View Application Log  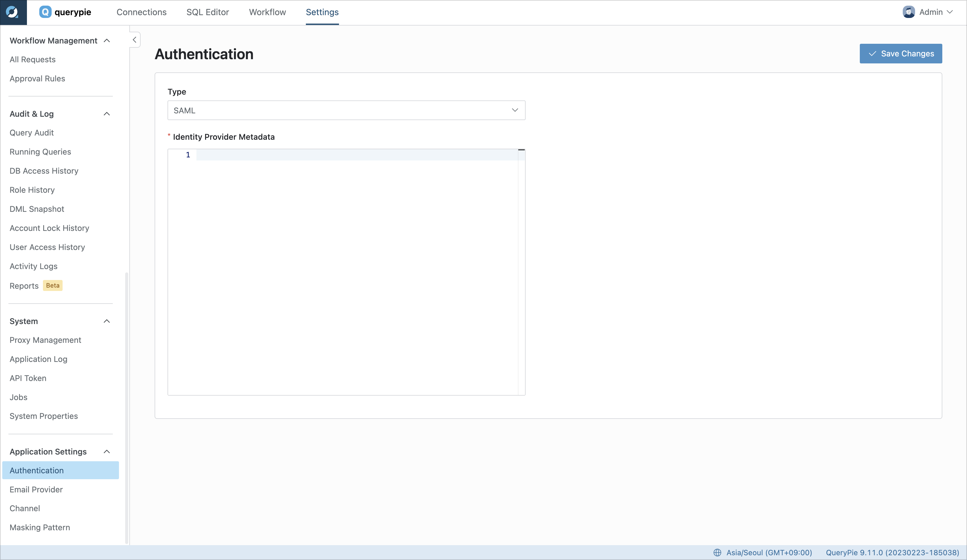pyautogui.click(x=38, y=359)
